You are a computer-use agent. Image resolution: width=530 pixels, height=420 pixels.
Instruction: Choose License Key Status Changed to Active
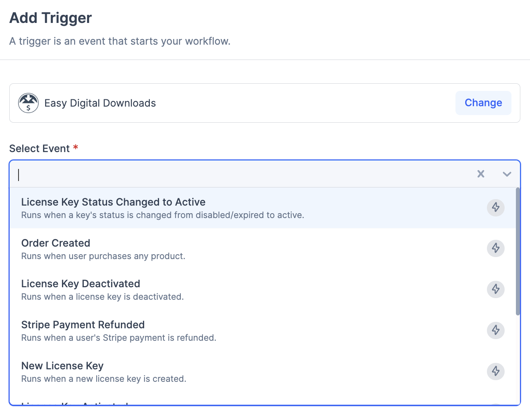click(161, 207)
